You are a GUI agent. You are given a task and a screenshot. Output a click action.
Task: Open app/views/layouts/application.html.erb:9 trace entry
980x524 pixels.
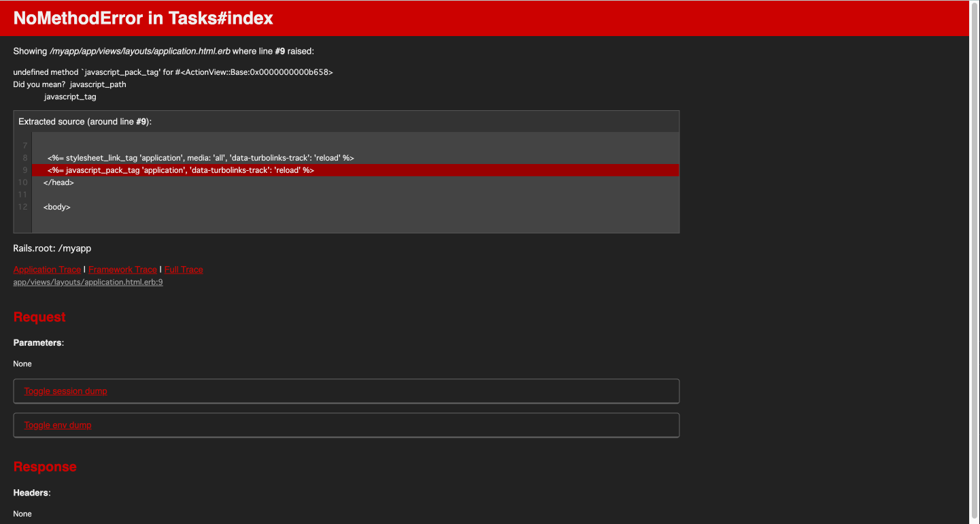click(88, 282)
